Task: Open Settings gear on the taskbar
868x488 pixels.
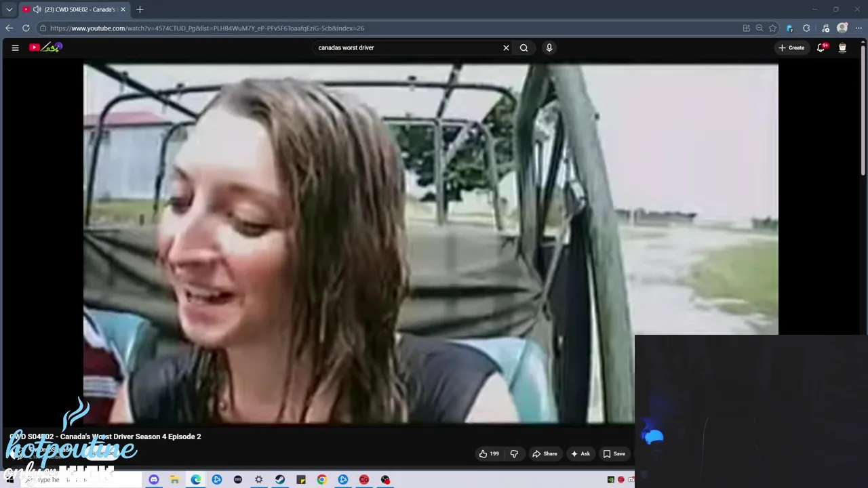Action: 258,480
